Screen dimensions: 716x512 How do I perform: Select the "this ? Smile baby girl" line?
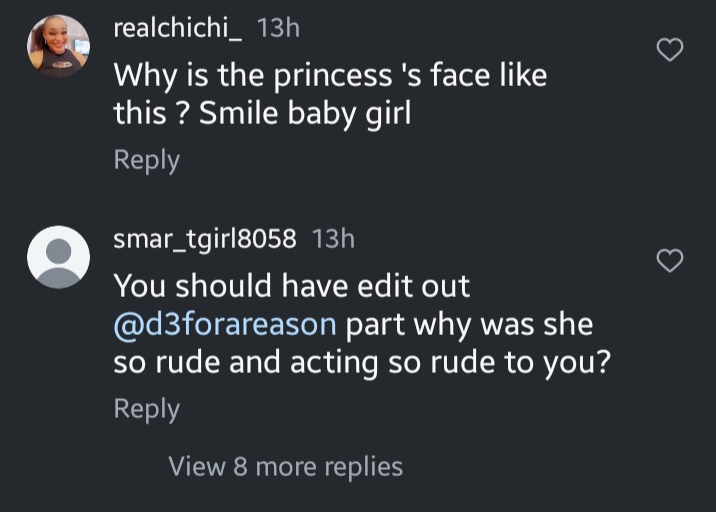click(x=262, y=114)
